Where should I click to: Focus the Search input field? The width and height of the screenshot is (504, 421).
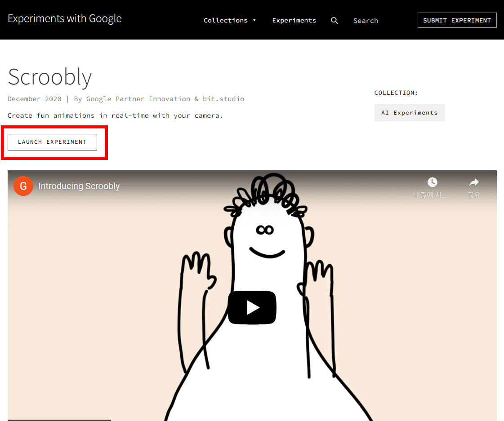click(366, 21)
